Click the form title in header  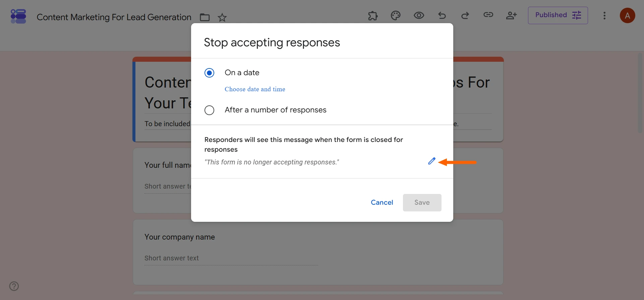pos(114,17)
